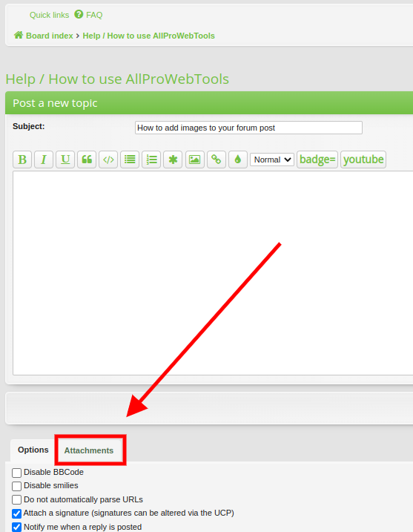Apply underline text formatting
Screen dimensions: 413x532
point(65,160)
